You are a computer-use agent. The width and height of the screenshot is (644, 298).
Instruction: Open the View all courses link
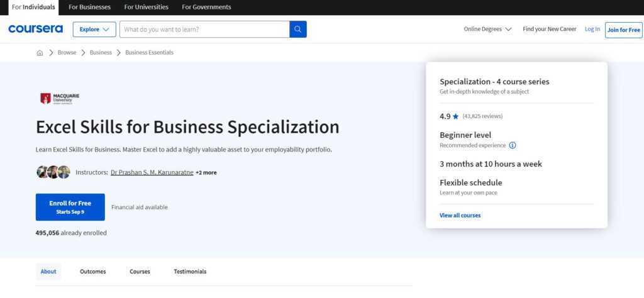(460, 215)
